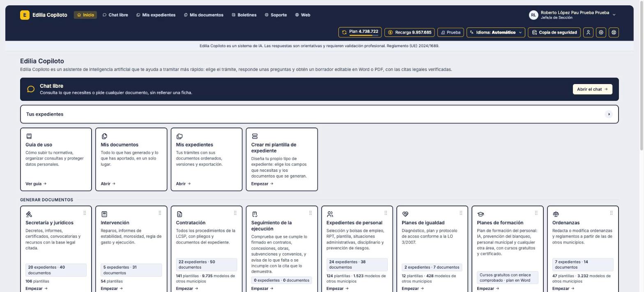This screenshot has width=644, height=292.
Task: Click Empezar on Seguimiento de la ejecución card
Action: pos(262,289)
